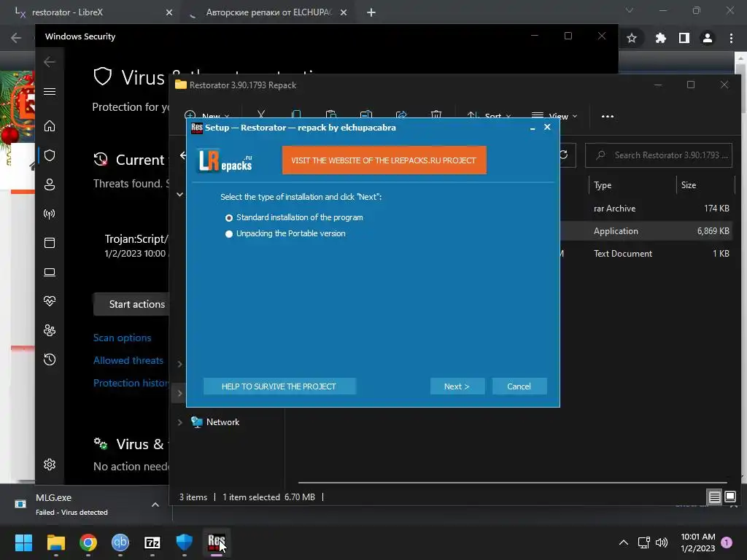Click Start actions in Windows Security

pos(131,304)
